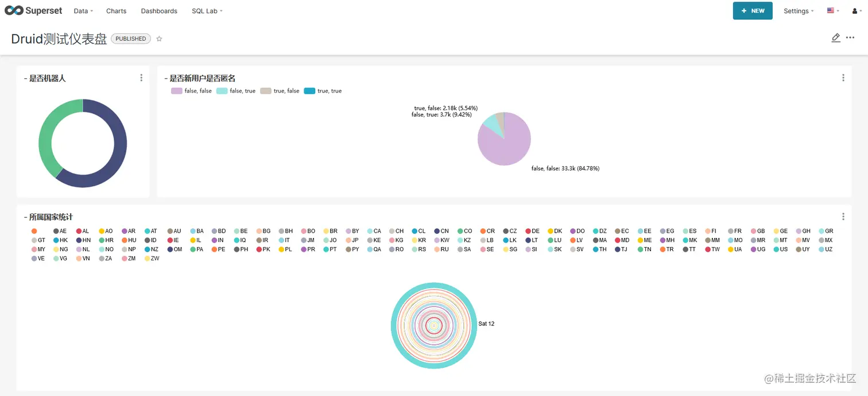This screenshot has height=396, width=868.
Task: Select the AU legend entry
Action: [x=174, y=231]
